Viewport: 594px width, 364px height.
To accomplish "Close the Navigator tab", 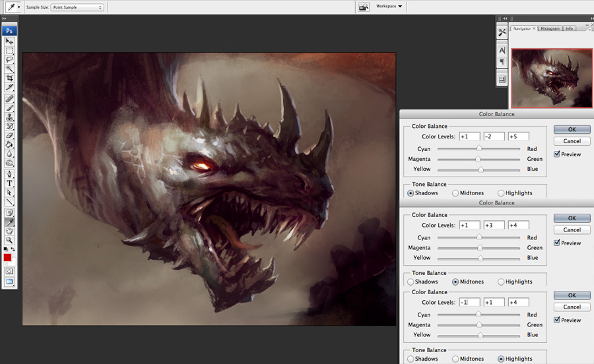I will (534, 28).
